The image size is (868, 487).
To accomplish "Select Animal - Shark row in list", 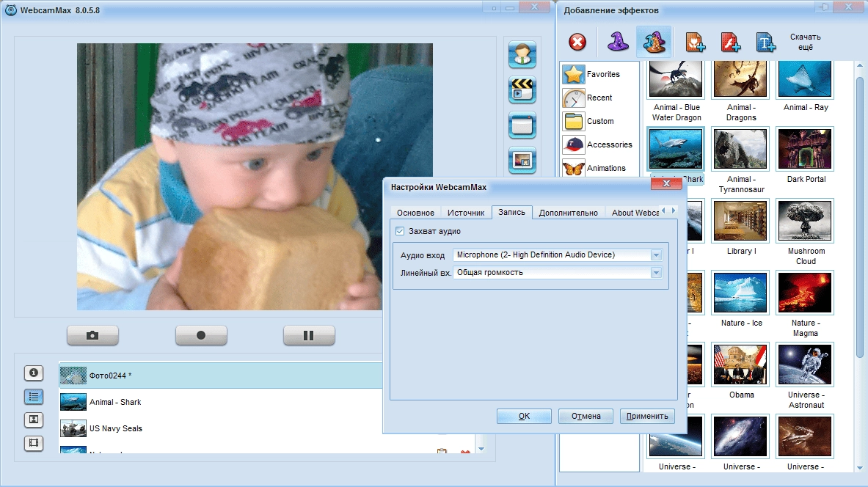I will click(x=221, y=402).
